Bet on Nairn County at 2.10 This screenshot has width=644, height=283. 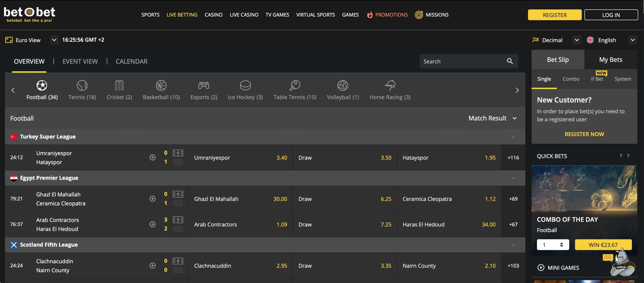click(449, 266)
